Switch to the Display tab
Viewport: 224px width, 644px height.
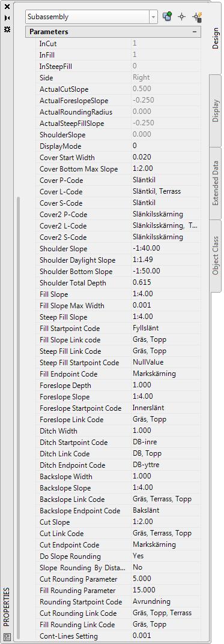tap(216, 111)
